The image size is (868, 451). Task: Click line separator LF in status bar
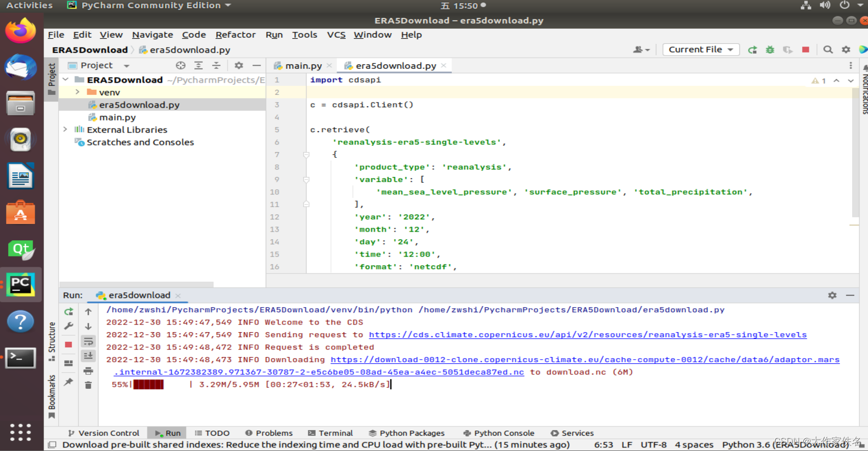click(627, 445)
